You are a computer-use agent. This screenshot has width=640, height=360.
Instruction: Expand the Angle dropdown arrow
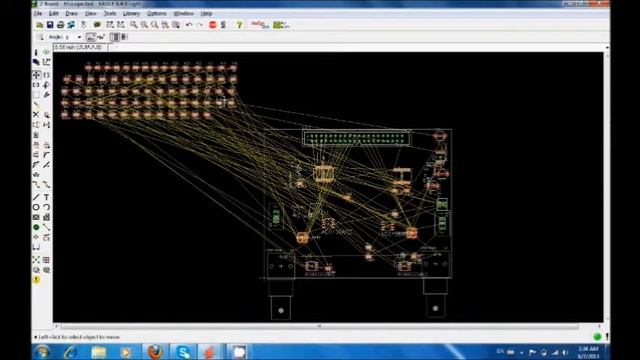click(x=80, y=37)
